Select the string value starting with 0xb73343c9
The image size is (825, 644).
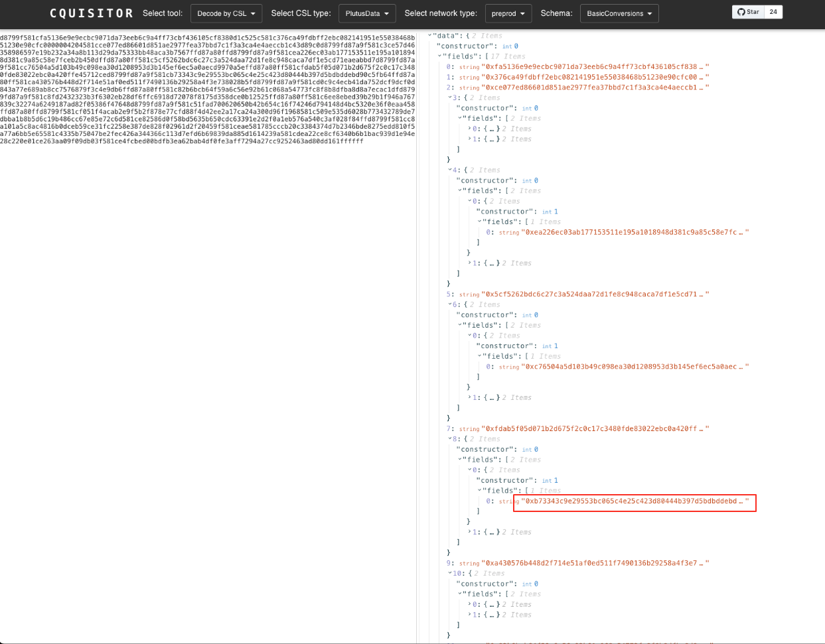tap(634, 501)
